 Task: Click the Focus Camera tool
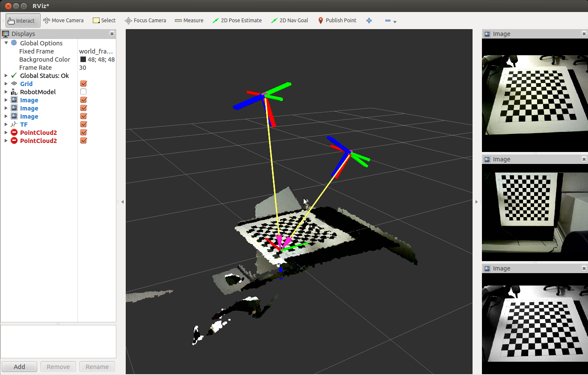coord(145,21)
